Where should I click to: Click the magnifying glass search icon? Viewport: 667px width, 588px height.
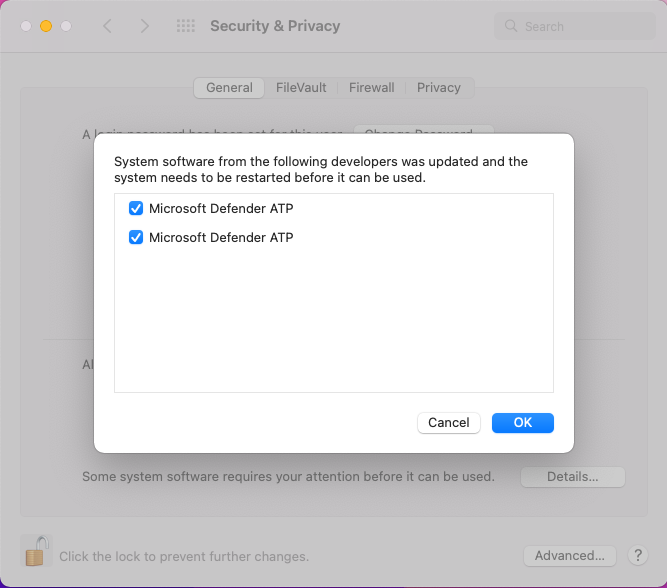coord(511,26)
